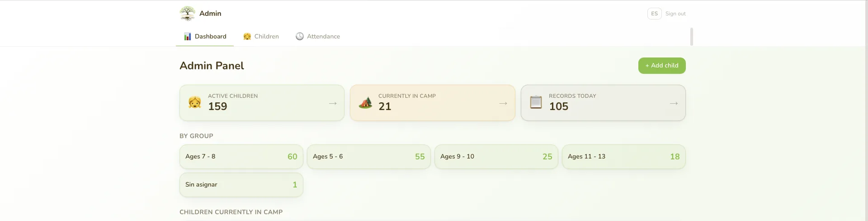Open the Ages 5 - 6 group card
The width and height of the screenshot is (868, 221).
[369, 157]
